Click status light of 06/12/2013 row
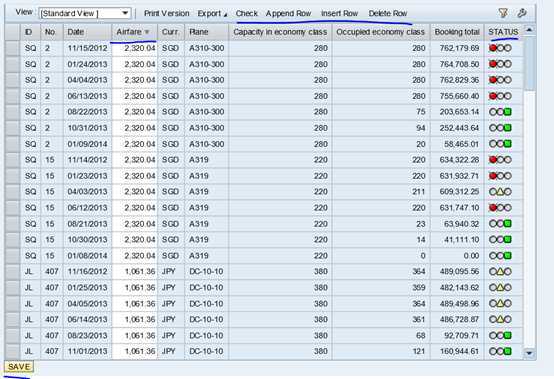Image resolution: width=554 pixels, height=379 pixels. point(500,208)
